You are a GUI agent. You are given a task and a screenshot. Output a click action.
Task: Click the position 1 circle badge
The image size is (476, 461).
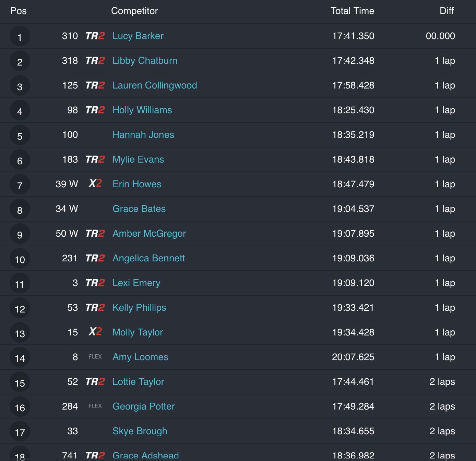point(20,37)
